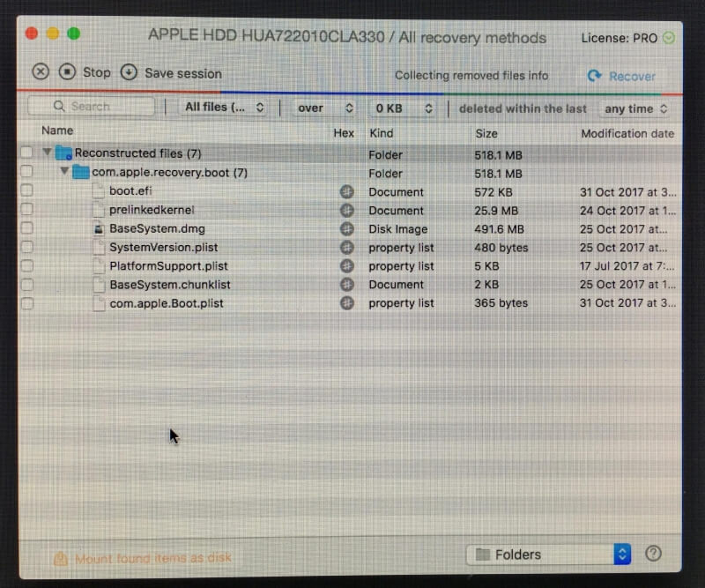This screenshot has width=705, height=588.
Task: Click the 491.6 MB size cell
Action: click(499, 229)
